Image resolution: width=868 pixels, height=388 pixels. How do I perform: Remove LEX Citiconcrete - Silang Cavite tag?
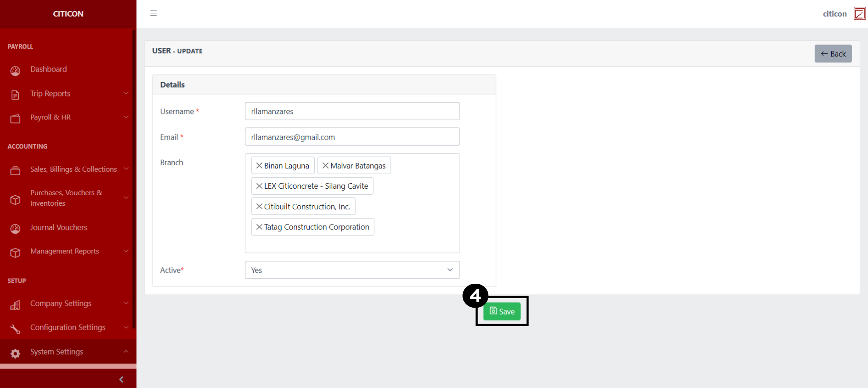[259, 186]
